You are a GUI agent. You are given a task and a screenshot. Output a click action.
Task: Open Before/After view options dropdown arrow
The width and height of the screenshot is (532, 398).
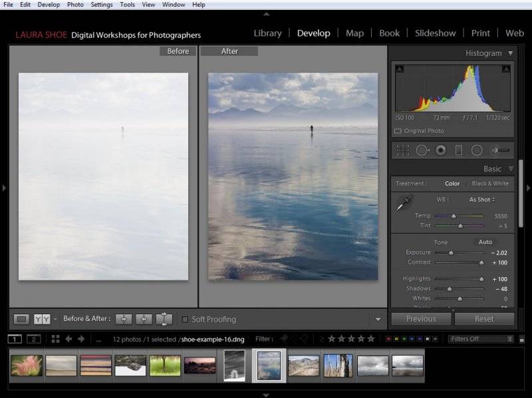point(55,319)
